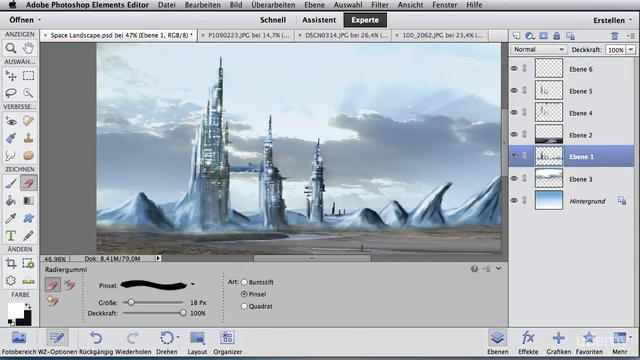Screen dimensions: 640x360
Task: Select the Custom Shape tool
Action: 28,218
